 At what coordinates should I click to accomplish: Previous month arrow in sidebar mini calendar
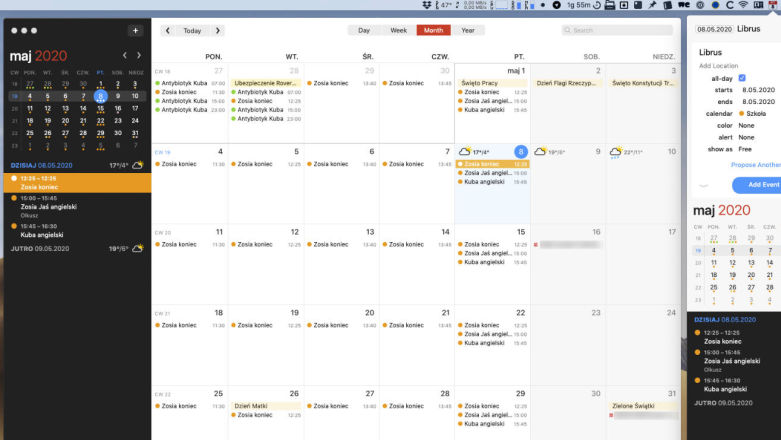point(125,55)
